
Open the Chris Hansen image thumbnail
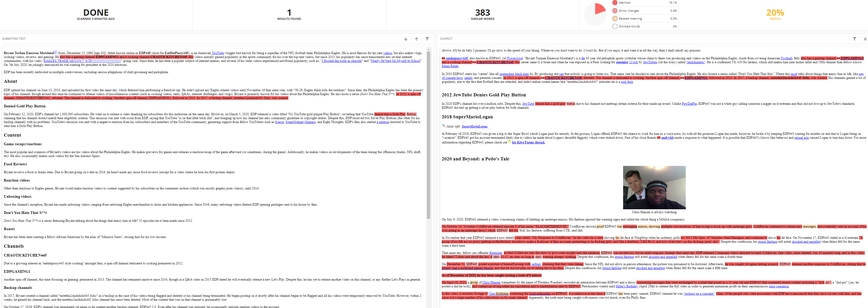pos(654,188)
